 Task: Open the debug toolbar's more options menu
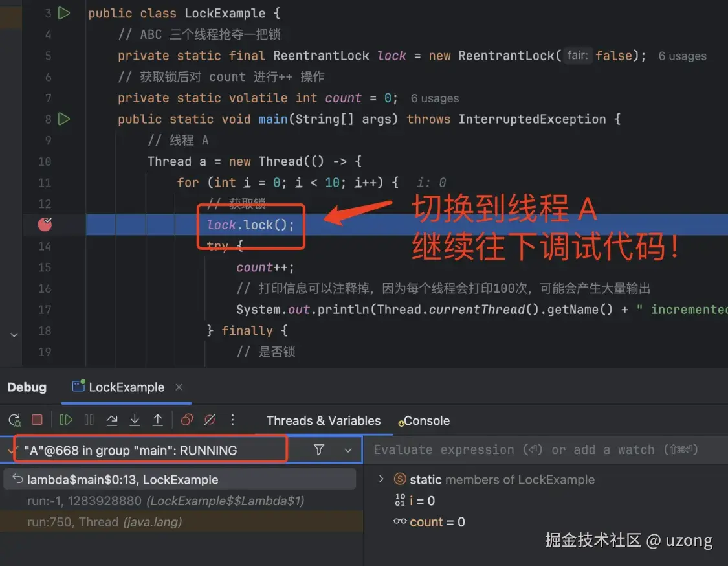[232, 420]
